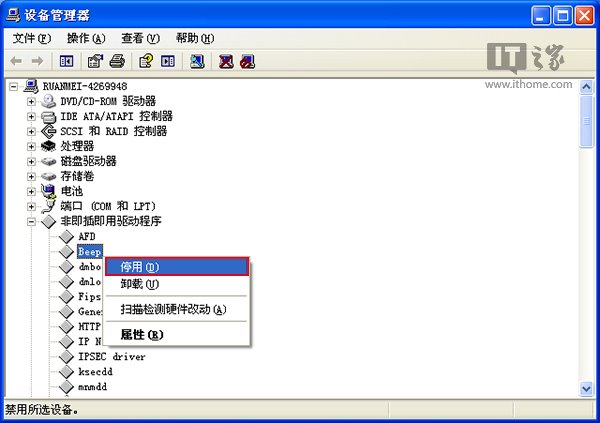Click the vertical scrollbar thumb

click(x=586, y=121)
